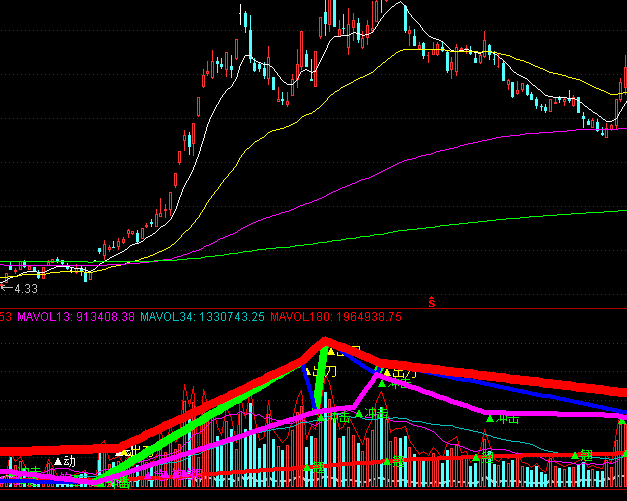Select the green long-term moving average line

click(x=400, y=229)
